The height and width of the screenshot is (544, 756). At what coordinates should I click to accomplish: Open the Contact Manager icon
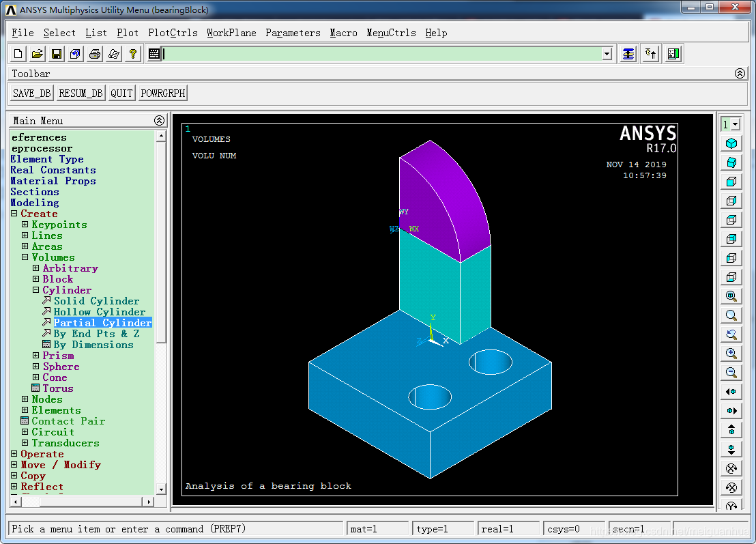(673, 54)
